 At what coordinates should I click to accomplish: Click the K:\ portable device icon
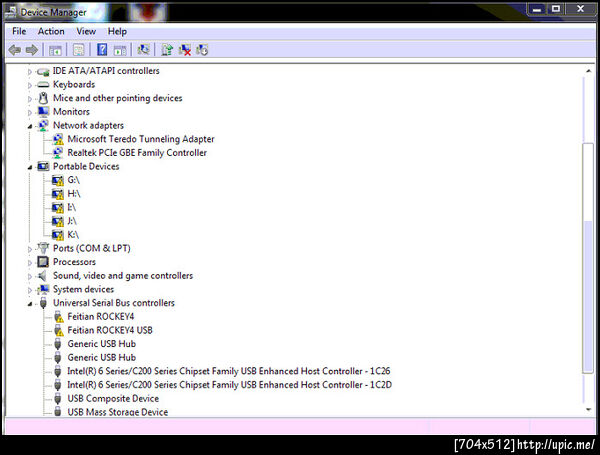(x=58, y=235)
